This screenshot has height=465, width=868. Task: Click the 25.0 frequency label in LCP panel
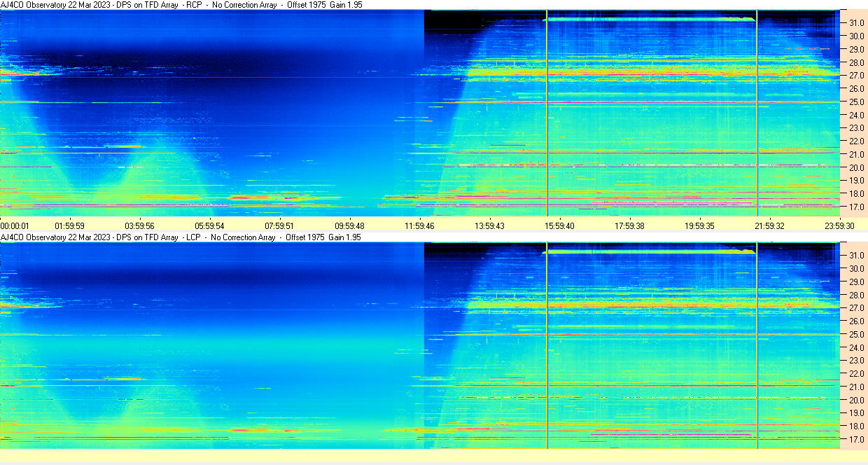pos(857,335)
